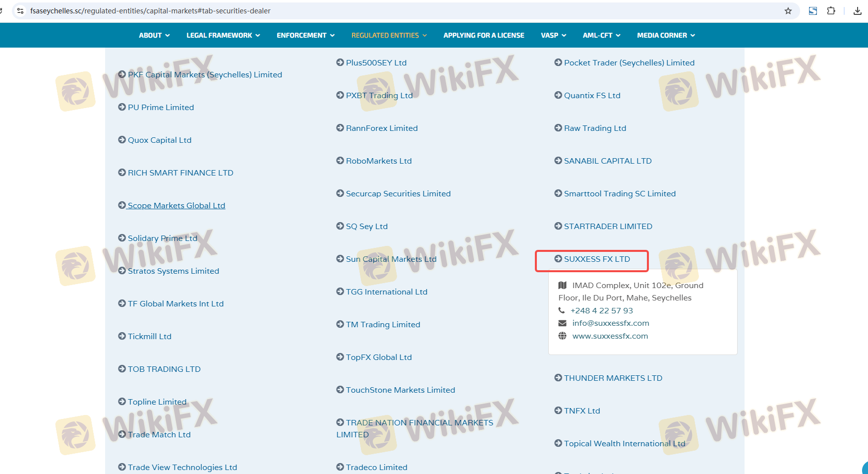Click the arrow icon beside SUXXESS FX LTD

[558, 259]
